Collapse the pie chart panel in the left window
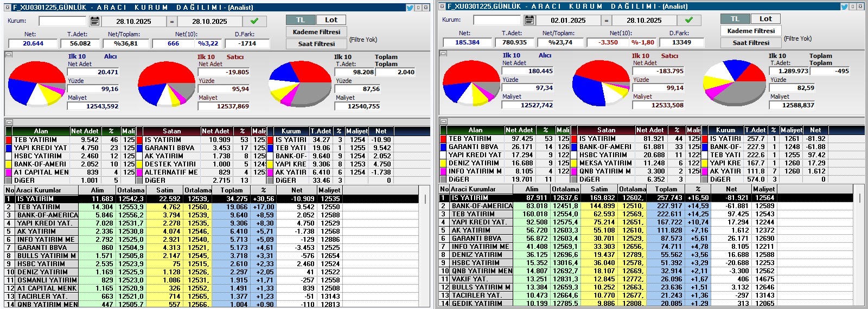Screen dimensions: 868x309 [x=9, y=54]
